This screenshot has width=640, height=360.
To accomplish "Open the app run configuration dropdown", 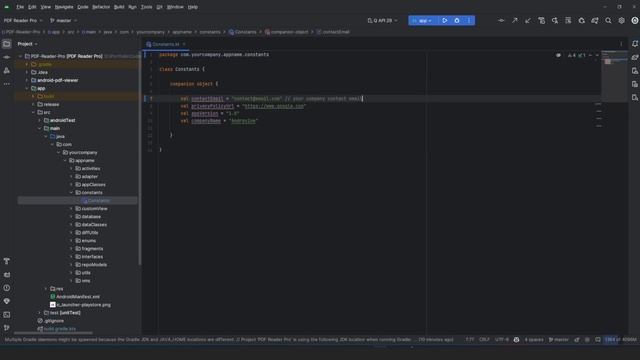I will pos(422,20).
